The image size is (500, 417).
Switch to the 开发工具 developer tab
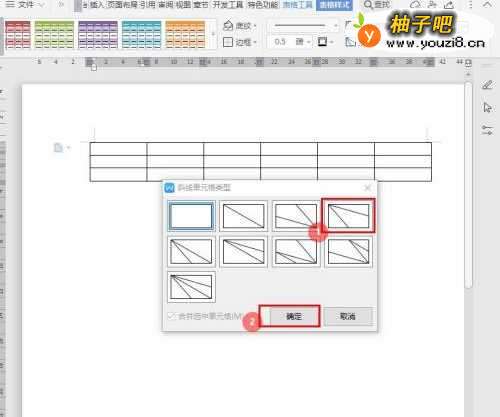(x=228, y=5)
